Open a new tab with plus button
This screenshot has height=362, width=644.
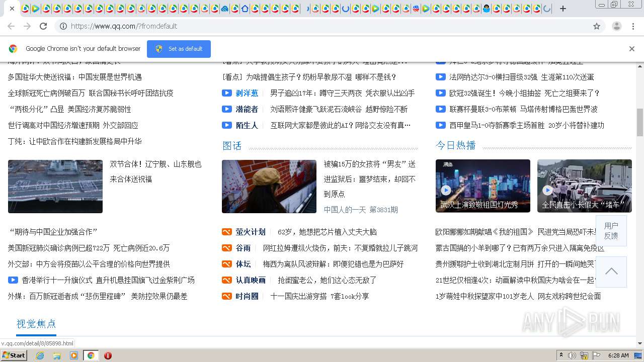(563, 9)
